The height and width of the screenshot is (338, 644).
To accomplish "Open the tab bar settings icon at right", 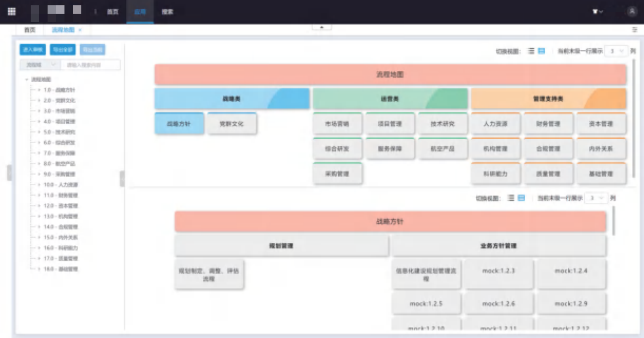I will tap(634, 30).
